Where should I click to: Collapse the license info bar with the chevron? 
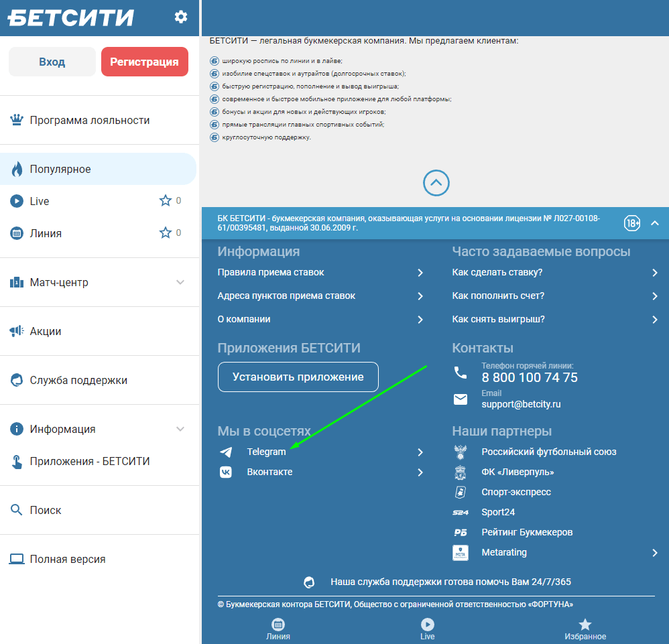click(x=654, y=223)
